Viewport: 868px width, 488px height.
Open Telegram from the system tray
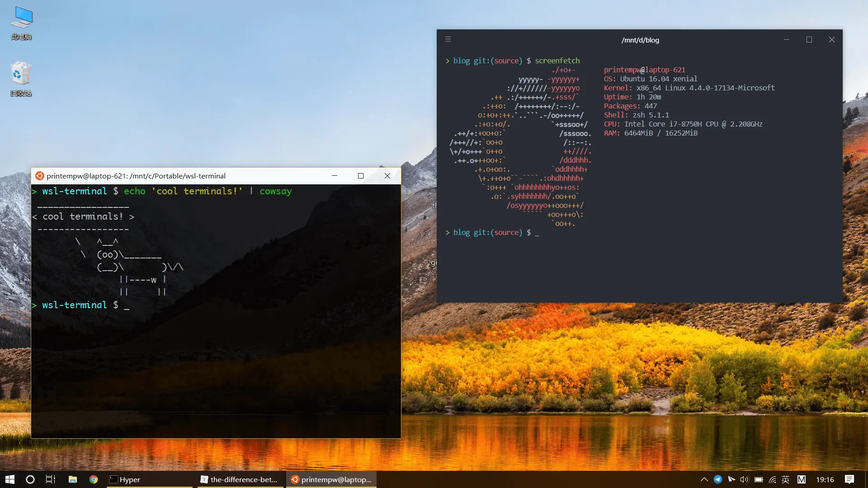pyautogui.click(x=719, y=479)
